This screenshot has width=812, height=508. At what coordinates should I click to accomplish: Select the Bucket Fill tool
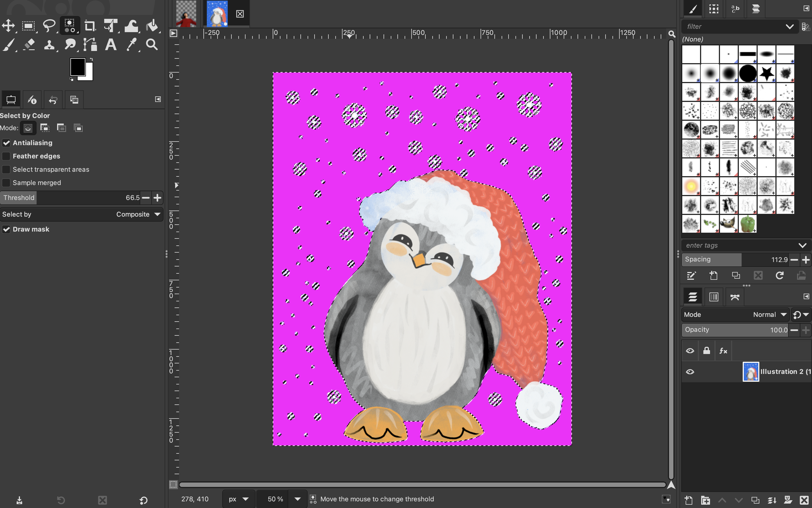click(x=152, y=25)
